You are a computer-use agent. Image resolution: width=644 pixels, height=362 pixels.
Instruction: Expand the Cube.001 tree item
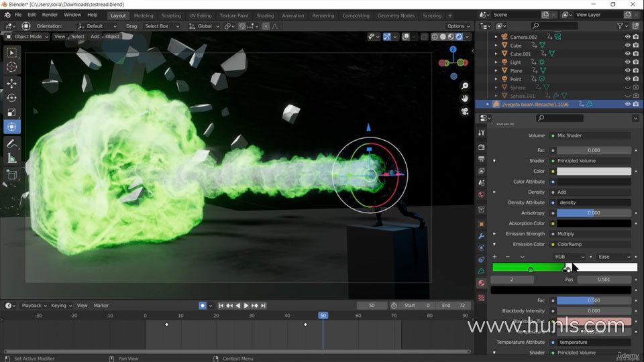(496, 54)
